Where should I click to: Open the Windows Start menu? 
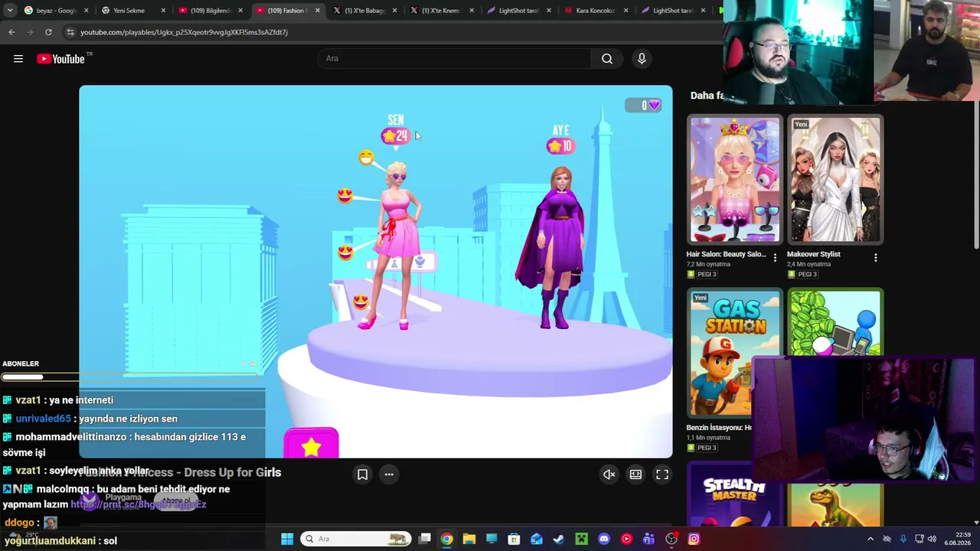287,539
